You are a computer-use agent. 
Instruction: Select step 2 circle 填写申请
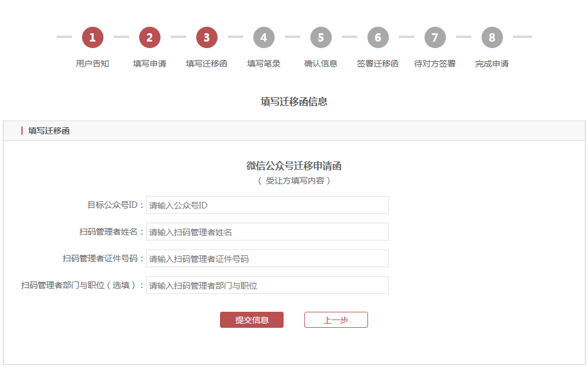point(150,37)
